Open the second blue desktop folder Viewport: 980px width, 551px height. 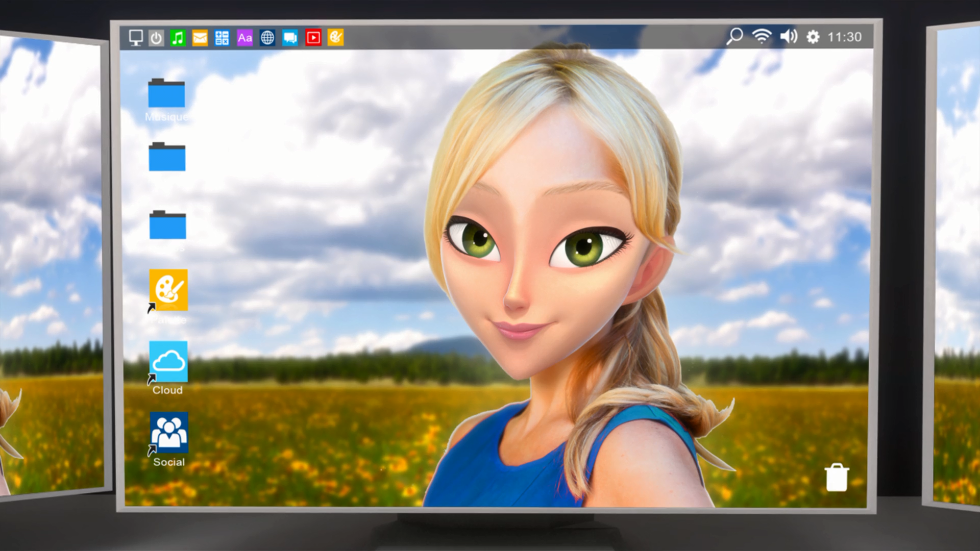coord(167,157)
